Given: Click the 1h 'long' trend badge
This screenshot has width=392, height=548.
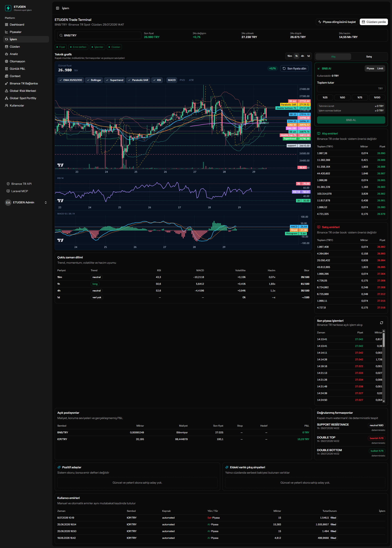Looking at the screenshot, I should pos(95,284).
